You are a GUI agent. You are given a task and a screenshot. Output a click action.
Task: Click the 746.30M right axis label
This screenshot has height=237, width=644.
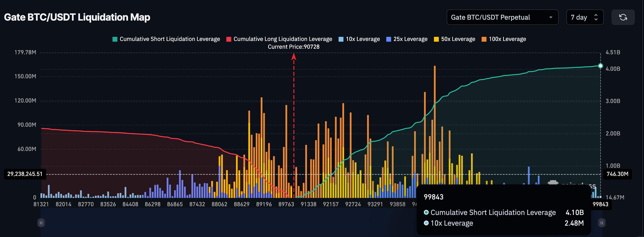pyautogui.click(x=618, y=174)
